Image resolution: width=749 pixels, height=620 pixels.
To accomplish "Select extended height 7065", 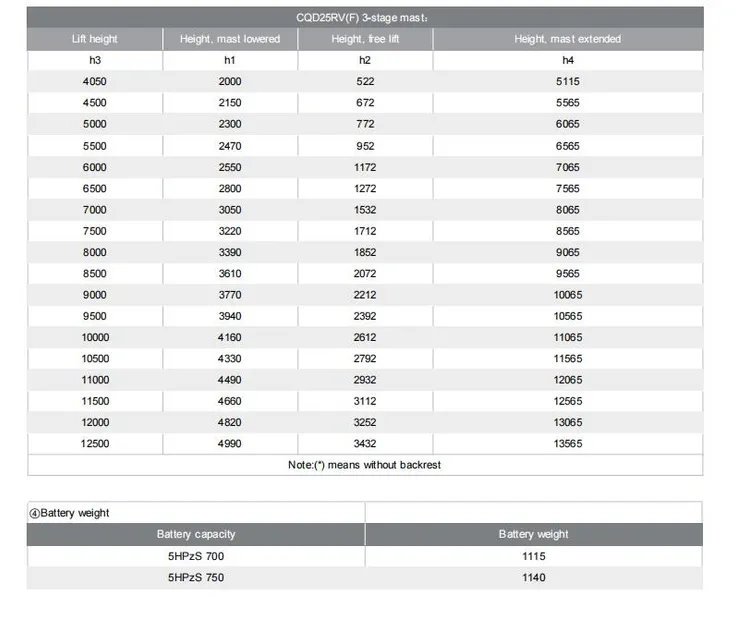I will pyautogui.click(x=567, y=167).
